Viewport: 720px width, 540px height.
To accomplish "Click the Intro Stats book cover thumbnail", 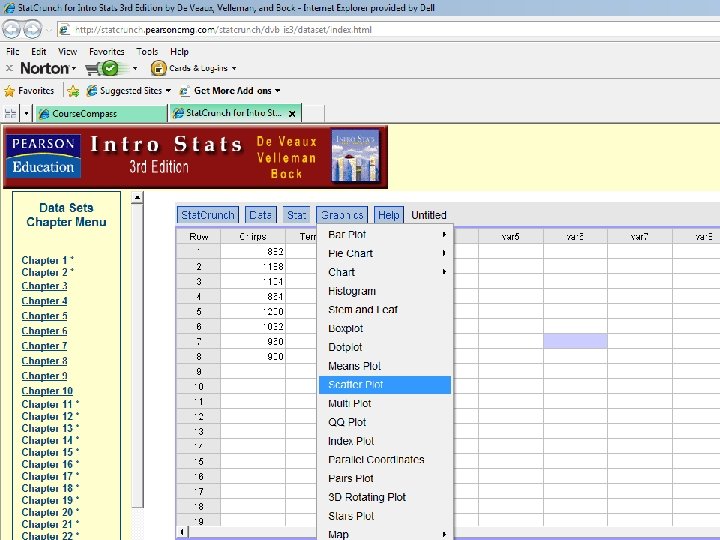I will click(355, 157).
